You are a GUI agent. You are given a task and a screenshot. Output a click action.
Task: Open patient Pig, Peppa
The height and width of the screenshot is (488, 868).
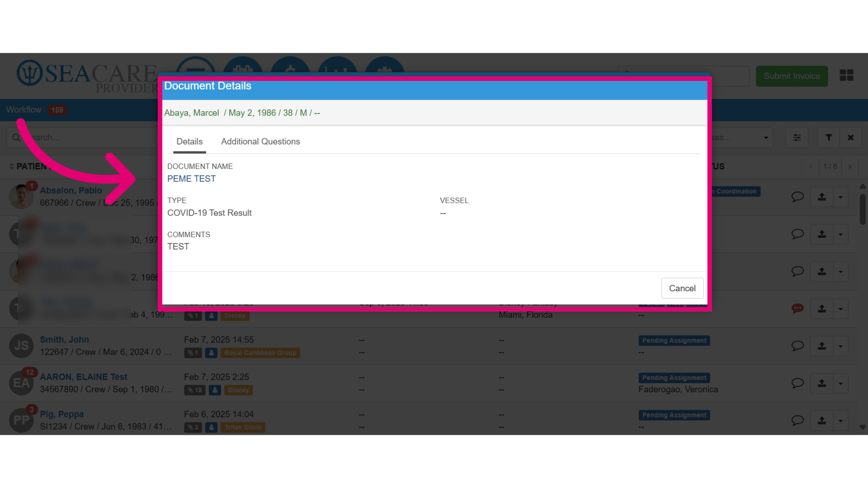click(62, 414)
